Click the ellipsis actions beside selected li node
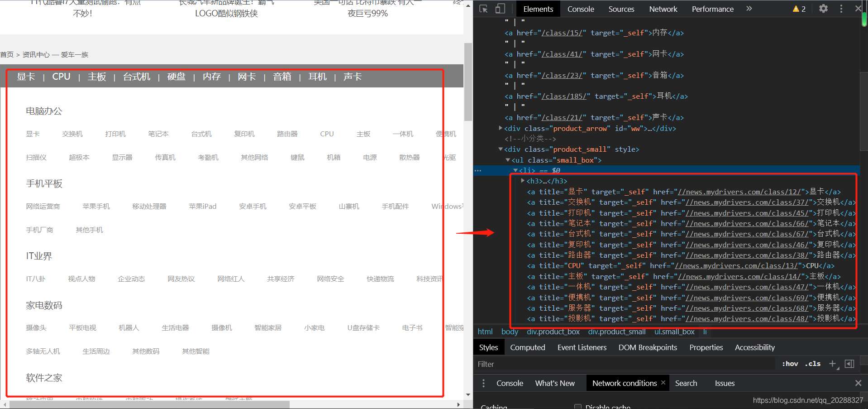Screen dimensions: 868x409 point(478,171)
